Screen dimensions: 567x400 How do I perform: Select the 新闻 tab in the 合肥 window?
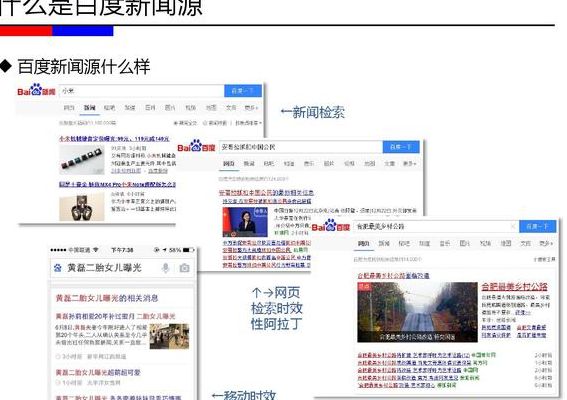[x=384, y=243]
